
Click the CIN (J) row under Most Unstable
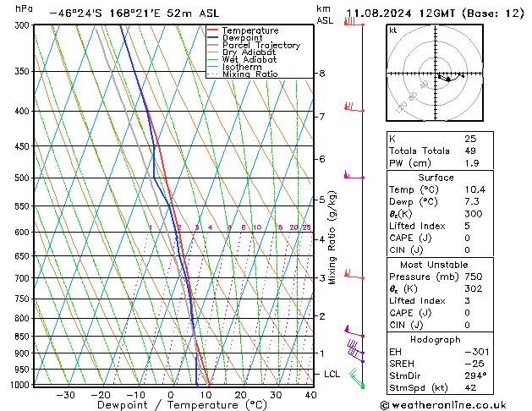point(440,326)
